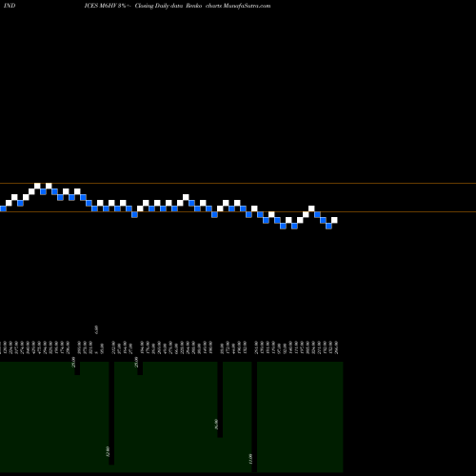Click the "IND" text in the chart header
The height and width of the screenshot is (476, 476).
(10, 6)
